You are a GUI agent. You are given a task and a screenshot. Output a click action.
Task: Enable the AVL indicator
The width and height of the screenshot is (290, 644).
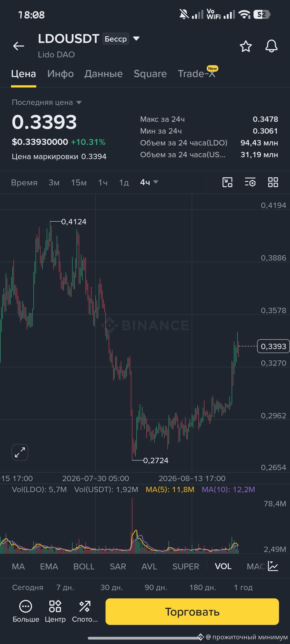[149, 566]
